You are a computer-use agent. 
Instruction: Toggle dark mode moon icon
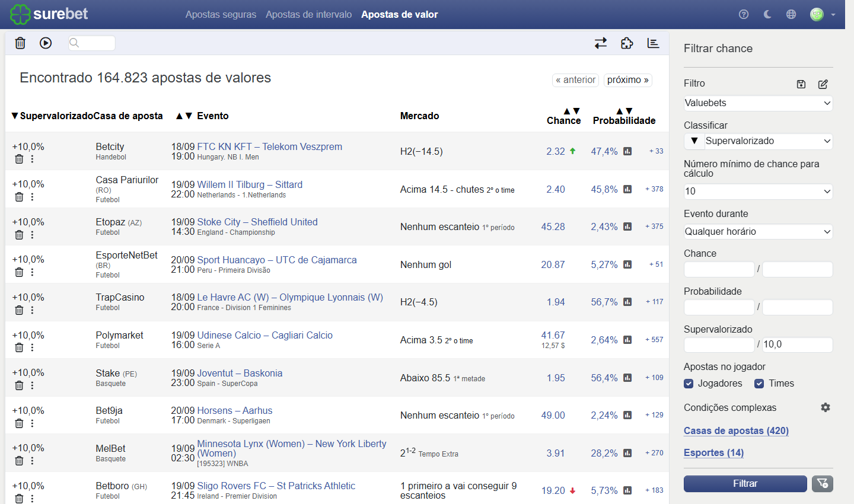[767, 14]
